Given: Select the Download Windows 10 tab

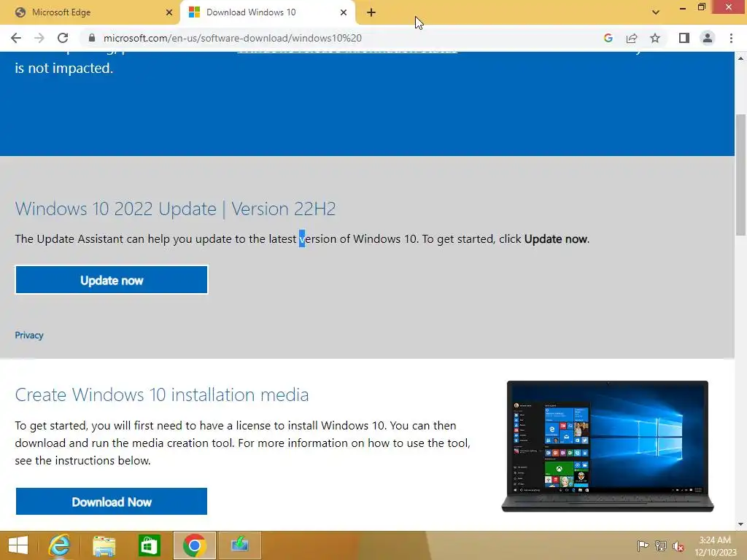Looking at the screenshot, I should (268, 12).
